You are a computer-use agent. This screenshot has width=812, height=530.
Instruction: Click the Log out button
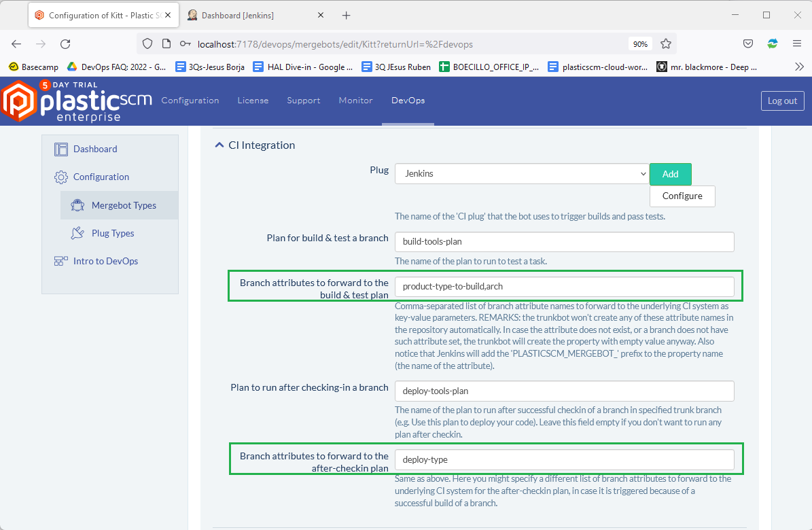click(x=782, y=101)
